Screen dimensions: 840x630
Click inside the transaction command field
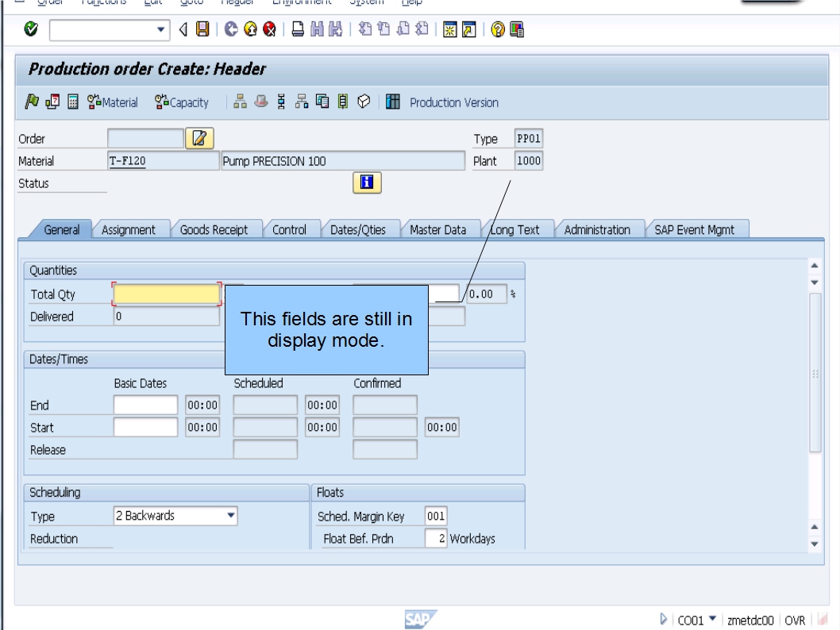tap(103, 30)
